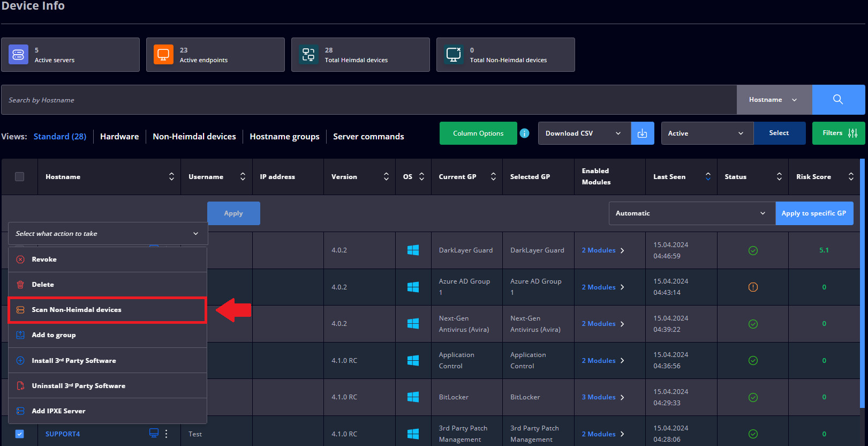Click Apply to specific GP button
Viewport: 868px width, 446px height.
(814, 213)
